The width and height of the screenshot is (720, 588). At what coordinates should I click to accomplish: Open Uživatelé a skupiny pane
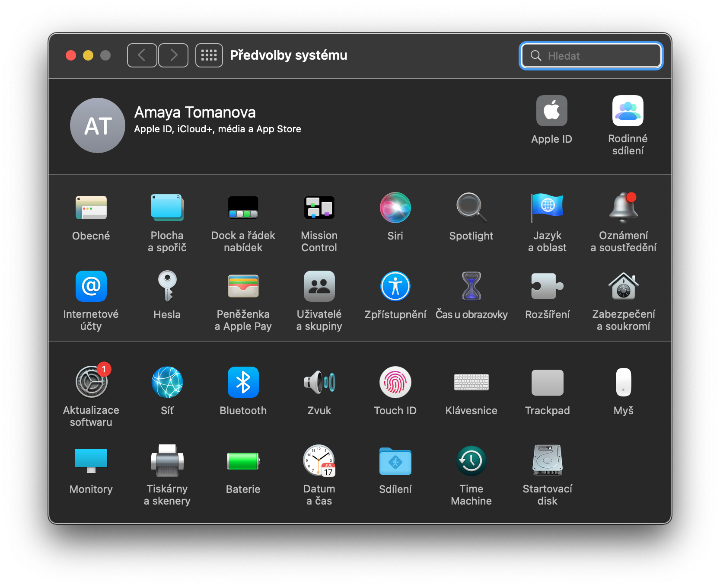coord(319,286)
